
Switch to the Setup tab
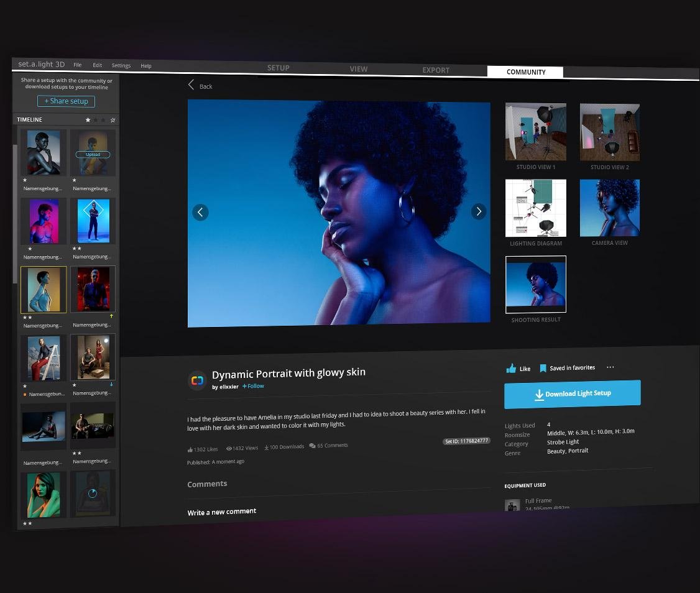pyautogui.click(x=278, y=68)
